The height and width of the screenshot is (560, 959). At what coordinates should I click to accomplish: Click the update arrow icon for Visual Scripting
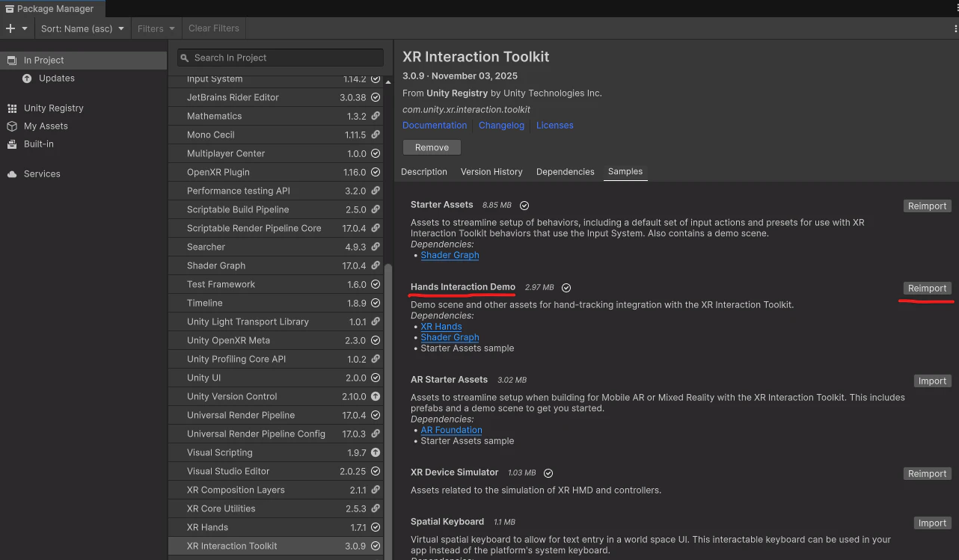376,452
